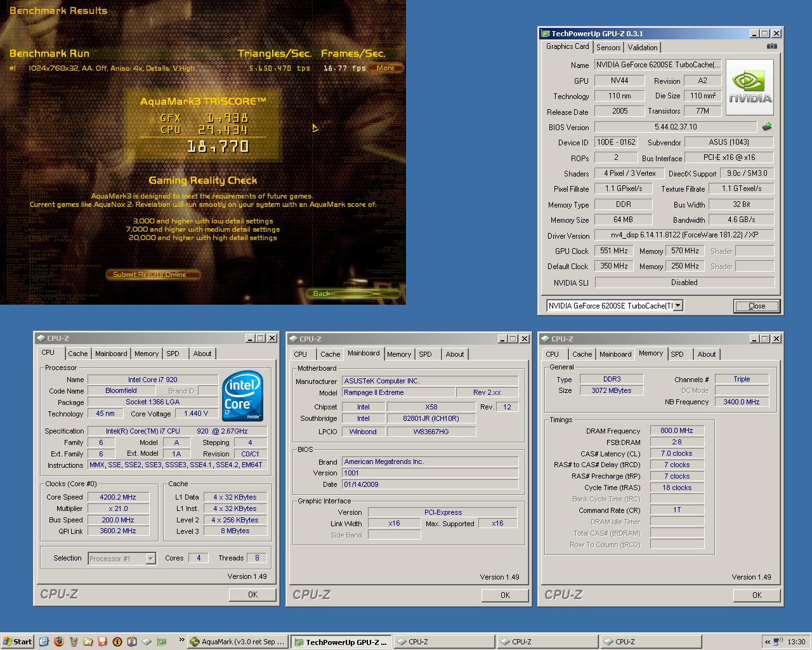Click the Core Speed value 4200.2 MHz
The height and width of the screenshot is (650, 812).
click(x=118, y=498)
